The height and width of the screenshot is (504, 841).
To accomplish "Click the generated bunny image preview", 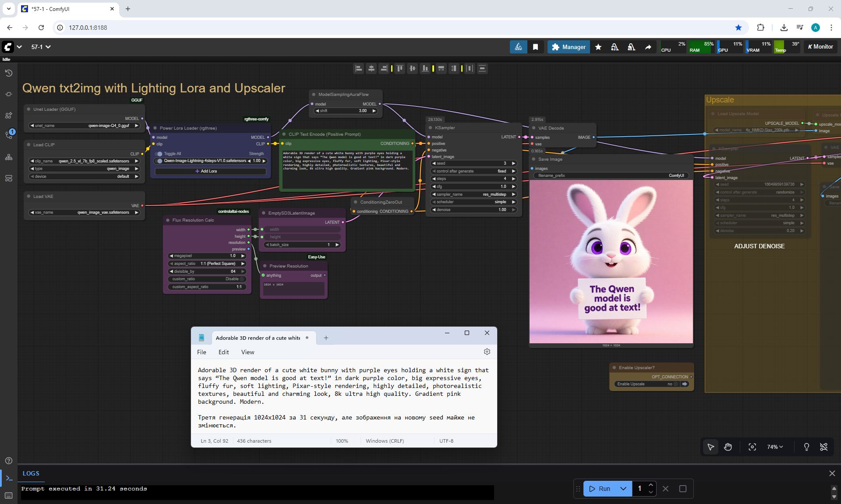I will tap(611, 261).
